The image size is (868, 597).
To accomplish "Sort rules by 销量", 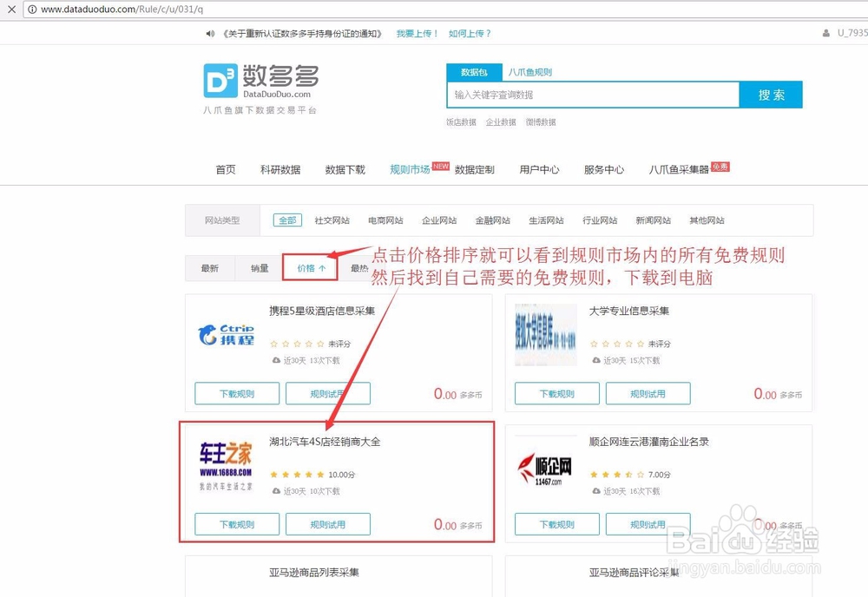I will click(x=260, y=268).
